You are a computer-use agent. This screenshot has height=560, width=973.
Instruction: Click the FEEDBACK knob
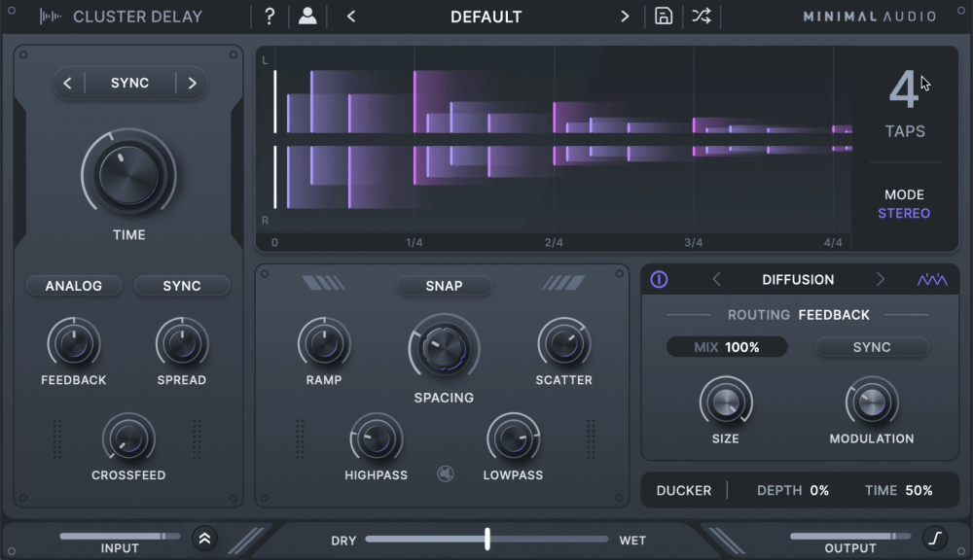click(x=74, y=343)
